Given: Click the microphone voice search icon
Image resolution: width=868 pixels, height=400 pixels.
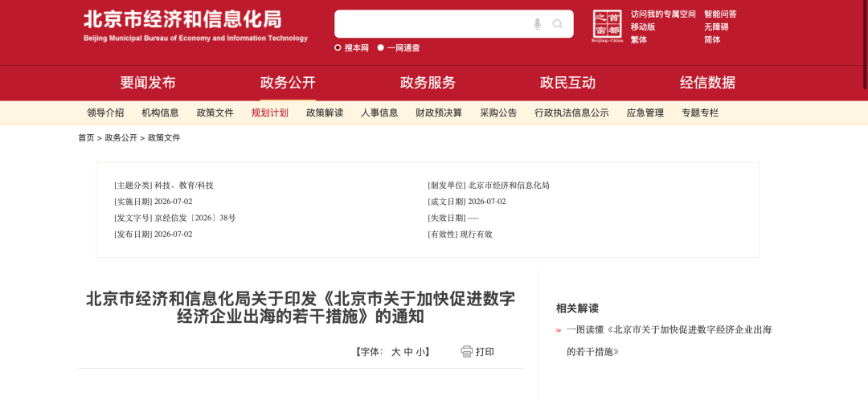Looking at the screenshot, I should 537,24.
